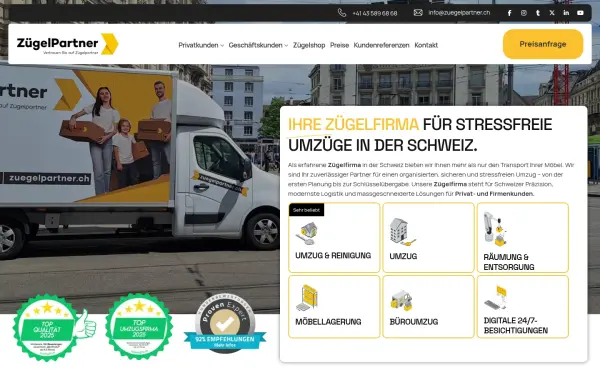Select the UMZUG & REINIGUNG heading
Viewport: 600px width, 375px height.
(x=333, y=255)
